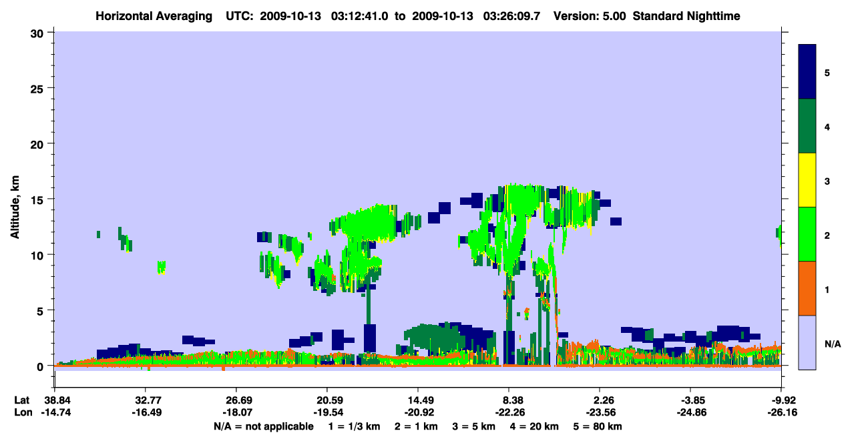Screen dimensions: 868x445
Task: Click the y-axis tick label 30
Action: [x=39, y=33]
